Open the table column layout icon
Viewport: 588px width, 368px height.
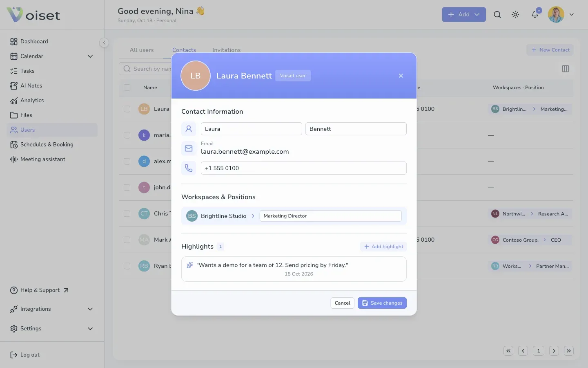point(566,69)
